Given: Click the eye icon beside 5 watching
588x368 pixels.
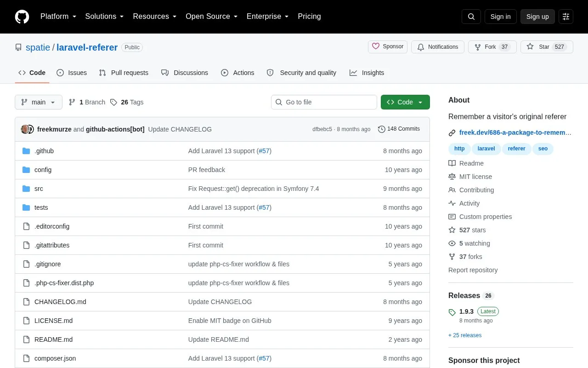Looking at the screenshot, I should point(452,243).
